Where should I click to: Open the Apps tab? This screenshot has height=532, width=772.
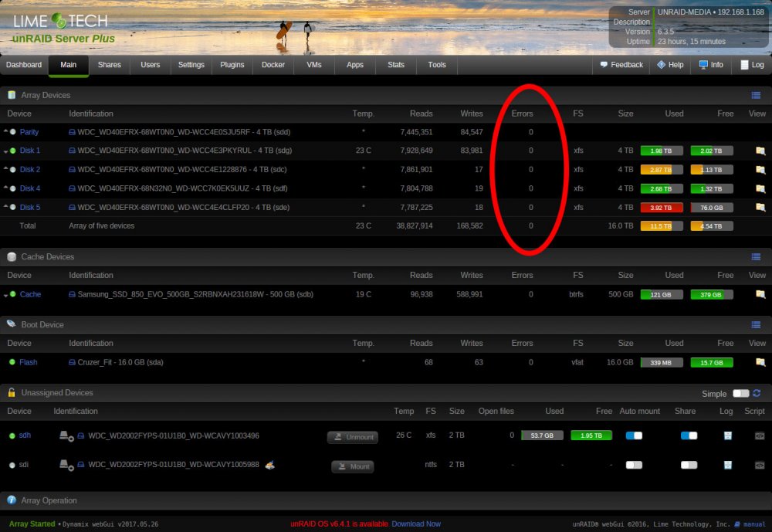[354, 65]
